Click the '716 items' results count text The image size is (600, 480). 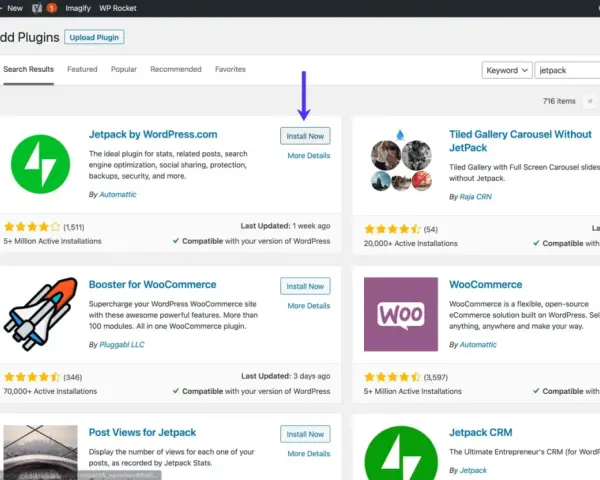(559, 101)
